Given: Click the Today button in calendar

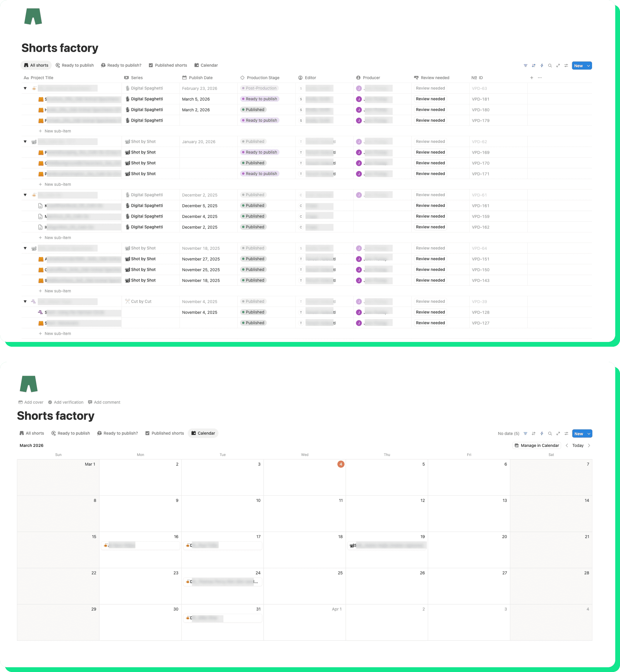Looking at the screenshot, I should coord(578,445).
